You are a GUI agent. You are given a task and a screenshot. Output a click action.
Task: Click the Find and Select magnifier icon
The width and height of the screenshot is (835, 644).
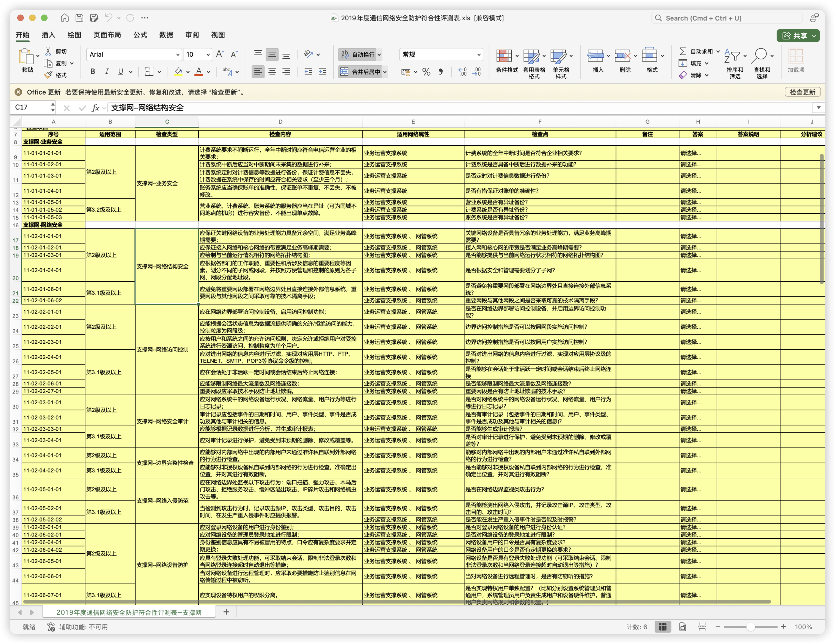(x=759, y=56)
